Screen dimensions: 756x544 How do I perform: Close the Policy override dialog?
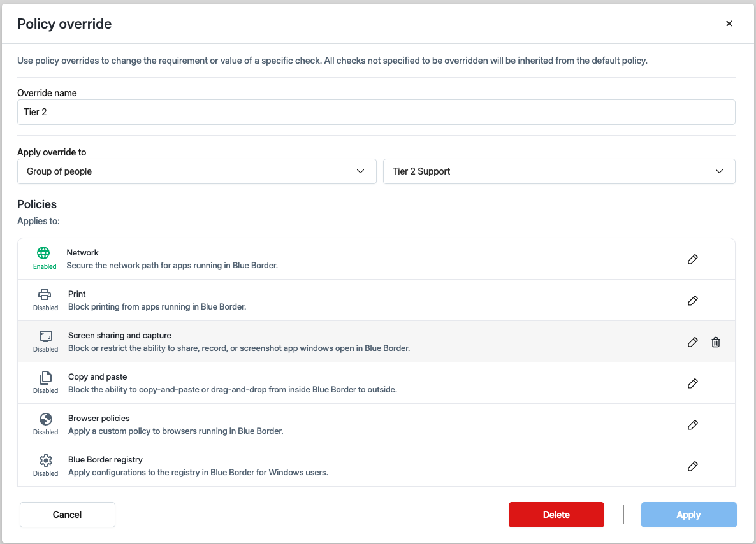(729, 24)
